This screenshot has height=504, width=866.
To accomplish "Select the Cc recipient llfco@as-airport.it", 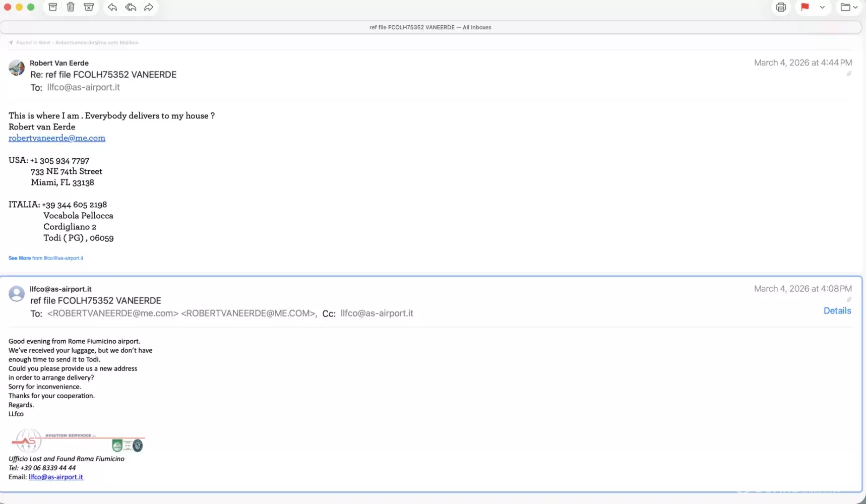I will pos(377,313).
